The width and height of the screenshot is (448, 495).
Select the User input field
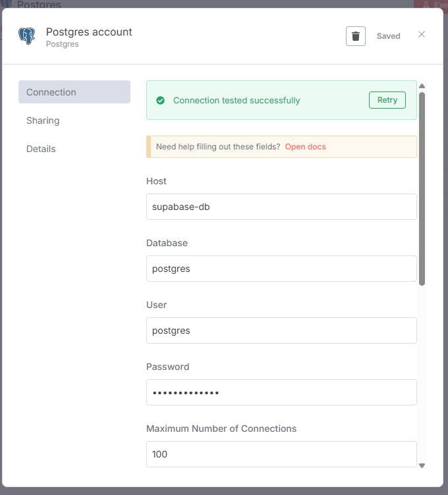(x=281, y=330)
